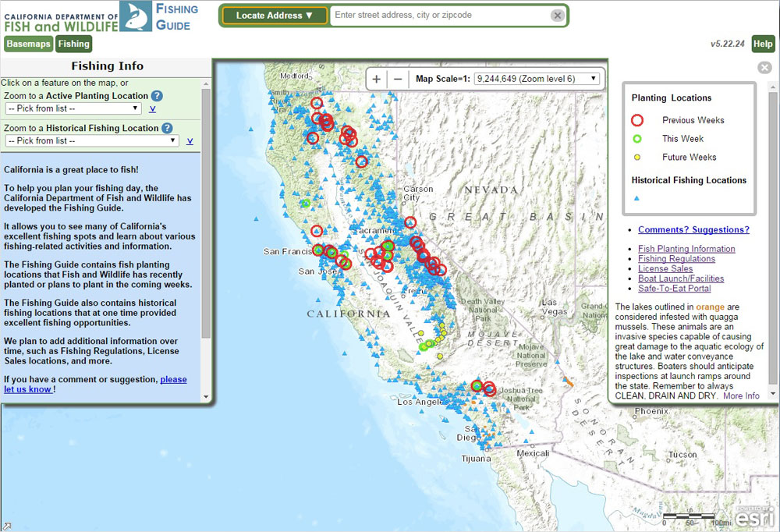Click the yellow Future Weeks legend circle
This screenshot has height=532, width=780.
(636, 158)
